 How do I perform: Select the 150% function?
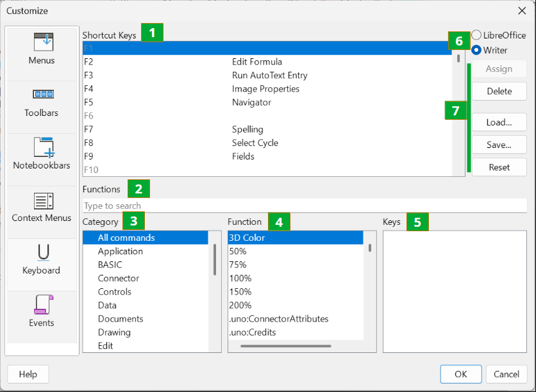pyautogui.click(x=296, y=291)
